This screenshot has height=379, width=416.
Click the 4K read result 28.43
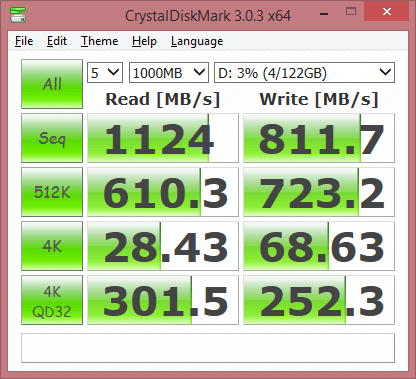(163, 246)
